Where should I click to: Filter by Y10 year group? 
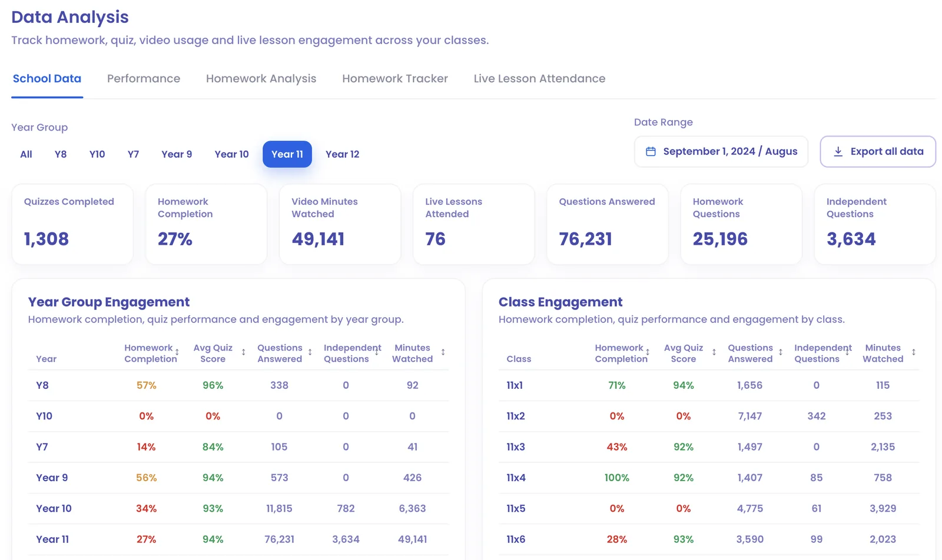97,154
